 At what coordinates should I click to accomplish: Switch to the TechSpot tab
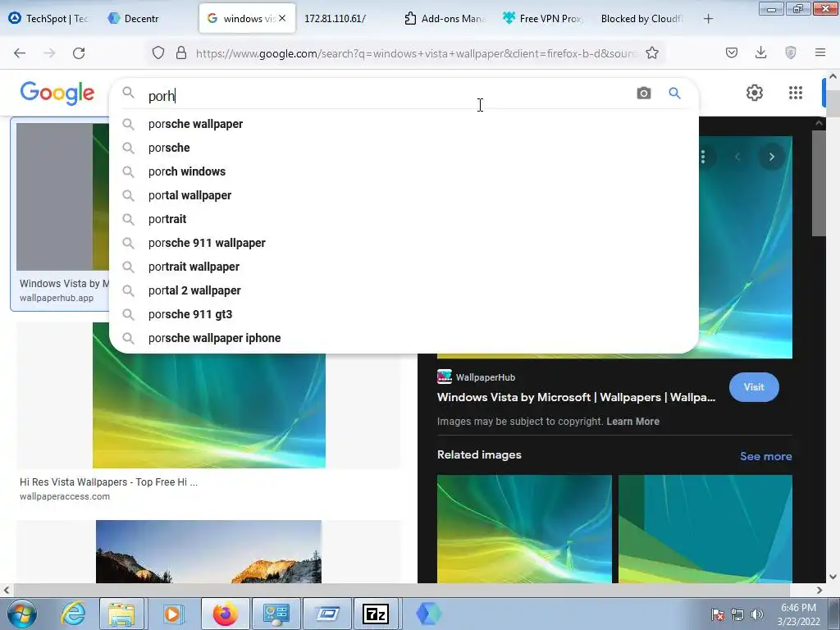[49, 19]
